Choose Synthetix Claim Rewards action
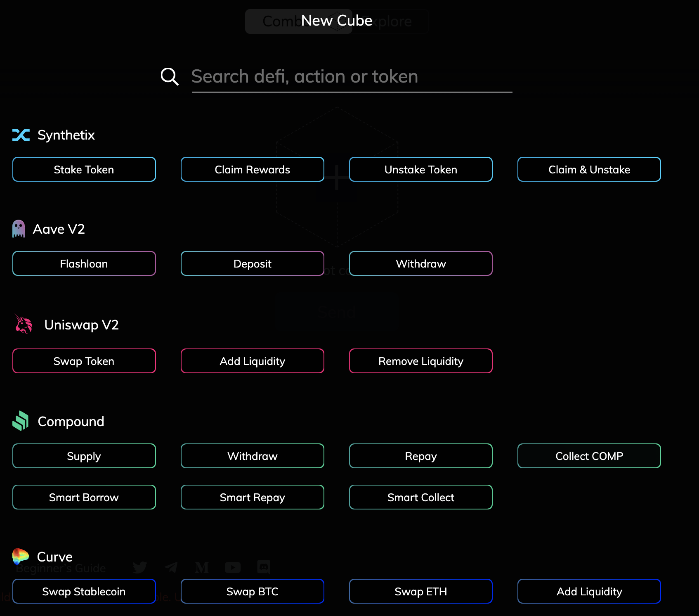 pos(252,169)
